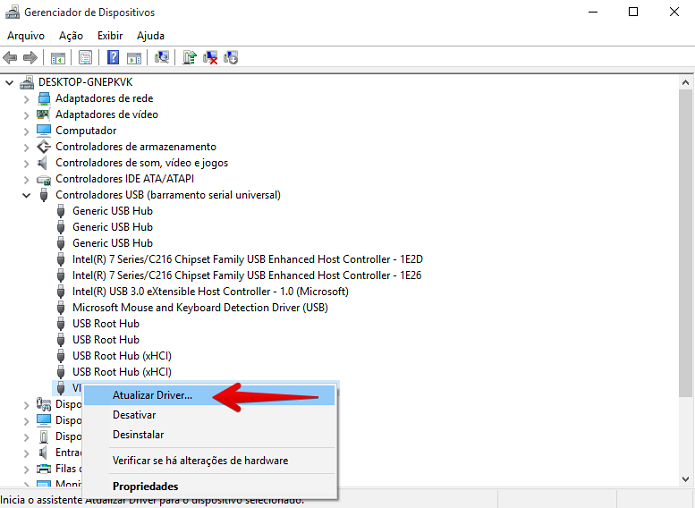Click the Forward arrow toolbar icon

pos(30,58)
